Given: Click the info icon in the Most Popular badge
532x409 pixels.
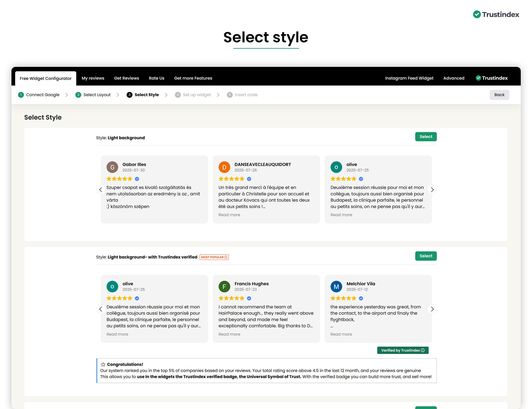Looking at the screenshot, I should (x=226, y=257).
